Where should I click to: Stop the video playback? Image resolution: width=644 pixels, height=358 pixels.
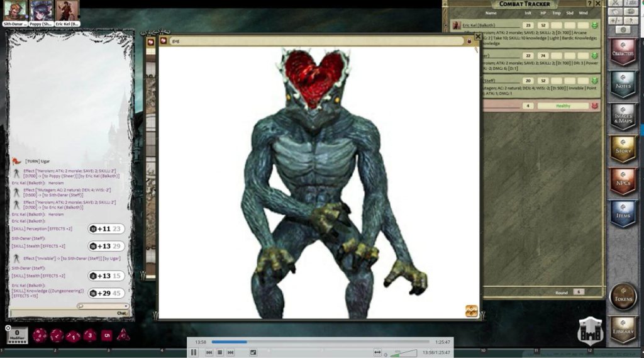219,352
